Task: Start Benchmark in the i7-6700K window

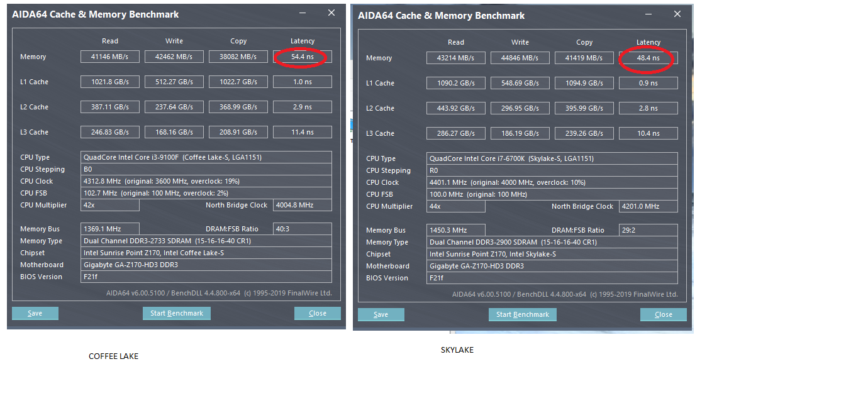Action: click(x=523, y=314)
